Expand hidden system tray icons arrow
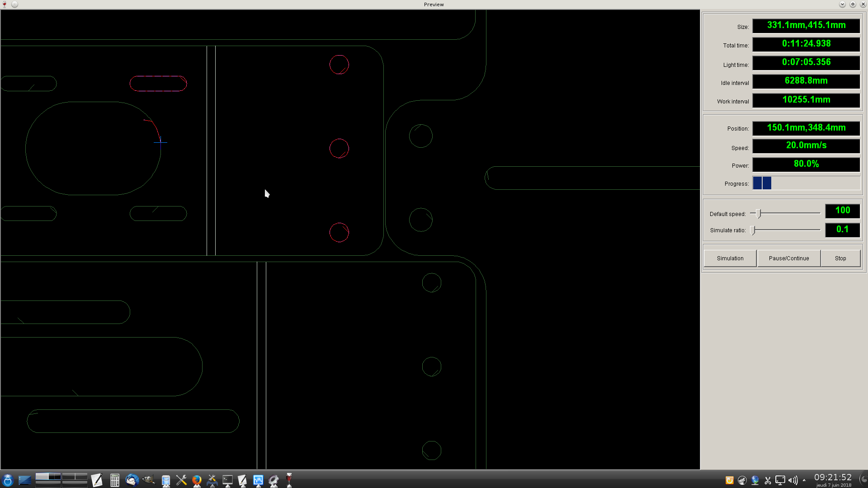 pos(804,480)
